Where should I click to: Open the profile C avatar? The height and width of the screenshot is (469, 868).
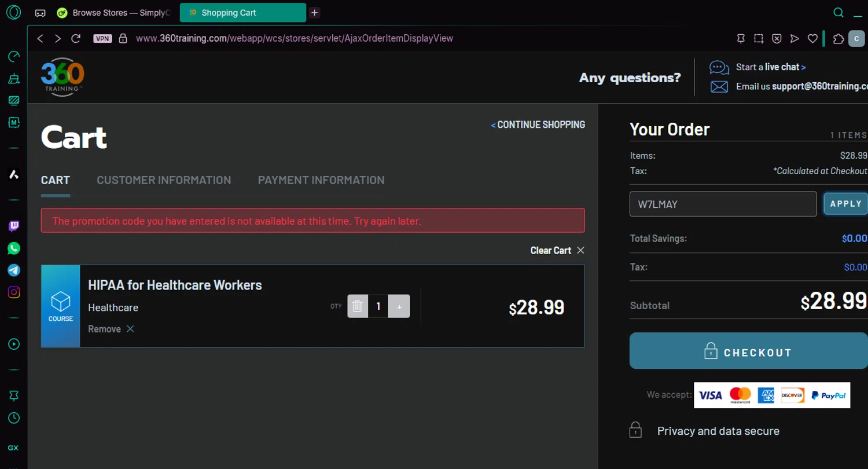(x=857, y=38)
